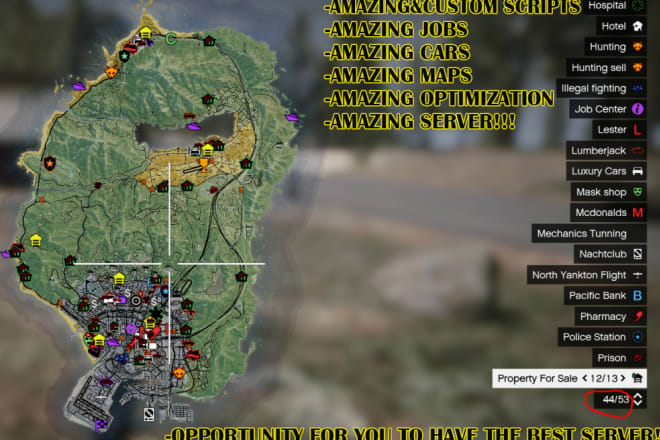Click the orange fox blip in south Los Santos

pyautogui.click(x=179, y=373)
